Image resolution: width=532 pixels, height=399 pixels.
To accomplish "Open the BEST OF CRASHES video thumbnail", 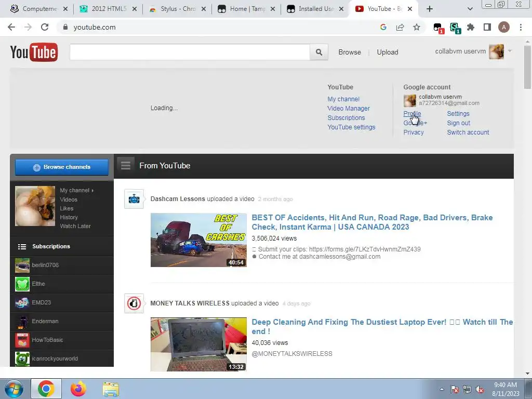I will tap(198, 240).
